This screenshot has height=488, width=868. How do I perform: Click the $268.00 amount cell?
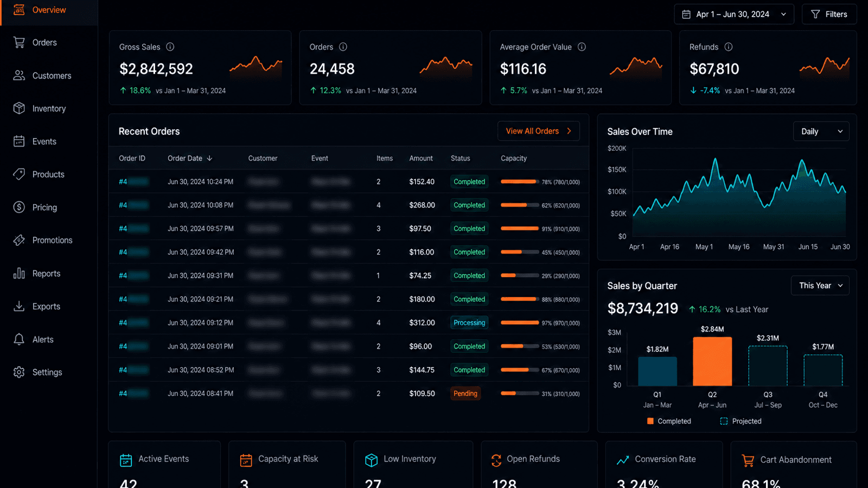(422, 205)
